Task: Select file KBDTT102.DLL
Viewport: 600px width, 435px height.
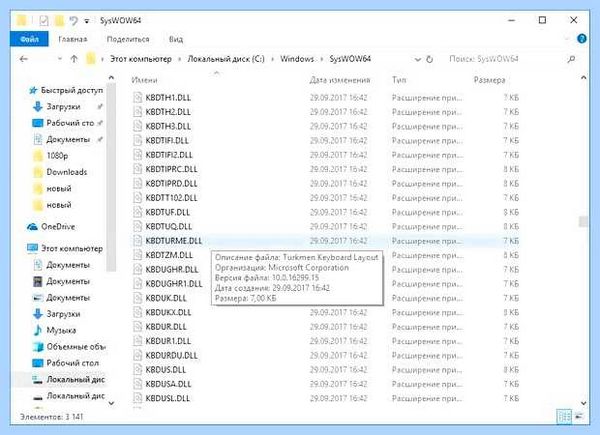Action: (171, 198)
